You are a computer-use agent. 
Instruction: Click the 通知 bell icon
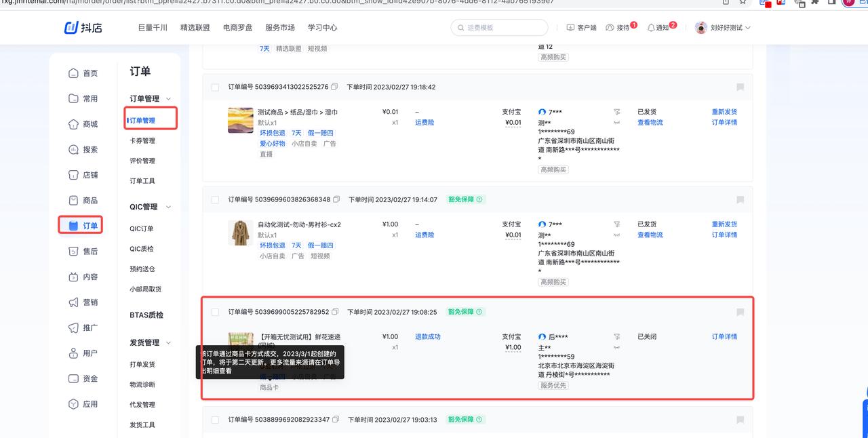pos(651,28)
